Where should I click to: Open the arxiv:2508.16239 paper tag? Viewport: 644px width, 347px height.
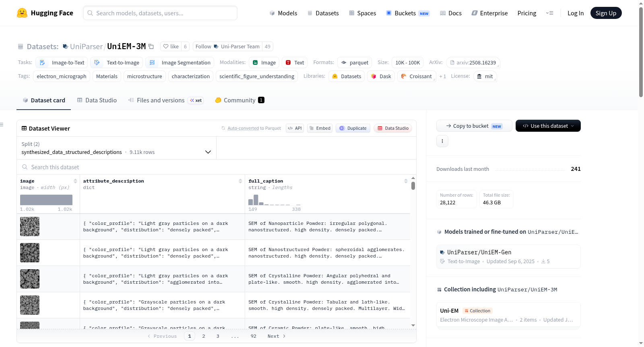pos(473,62)
